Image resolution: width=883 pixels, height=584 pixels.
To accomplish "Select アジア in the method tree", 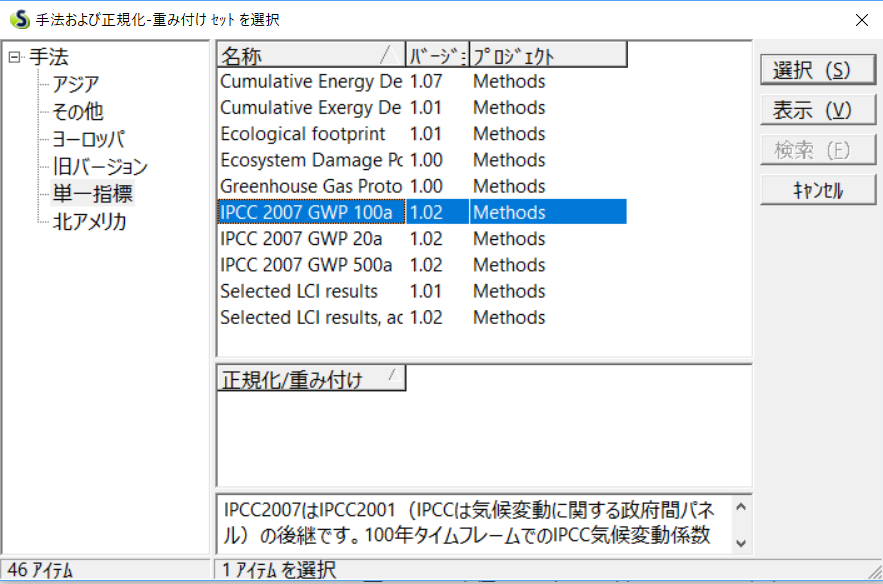I will [75, 84].
